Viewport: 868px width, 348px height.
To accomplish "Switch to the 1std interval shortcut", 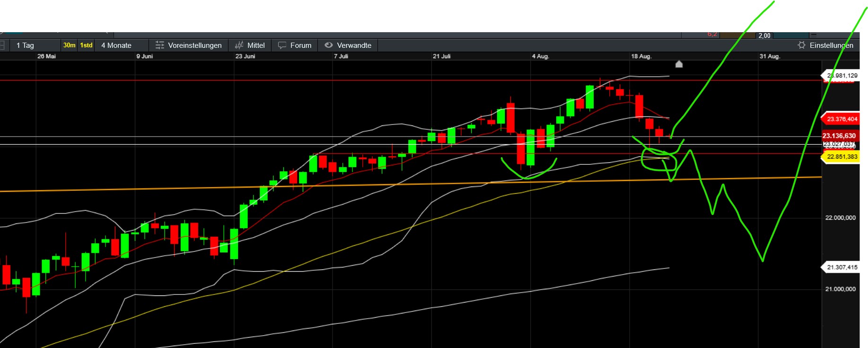I will [x=86, y=45].
